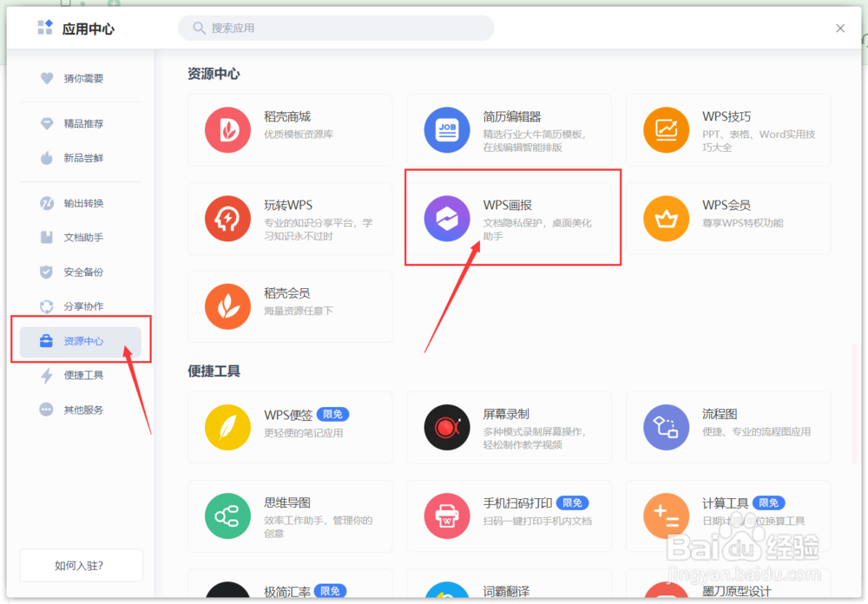Click the 海量资源任意下 description text
868x604 pixels.
click(x=299, y=311)
